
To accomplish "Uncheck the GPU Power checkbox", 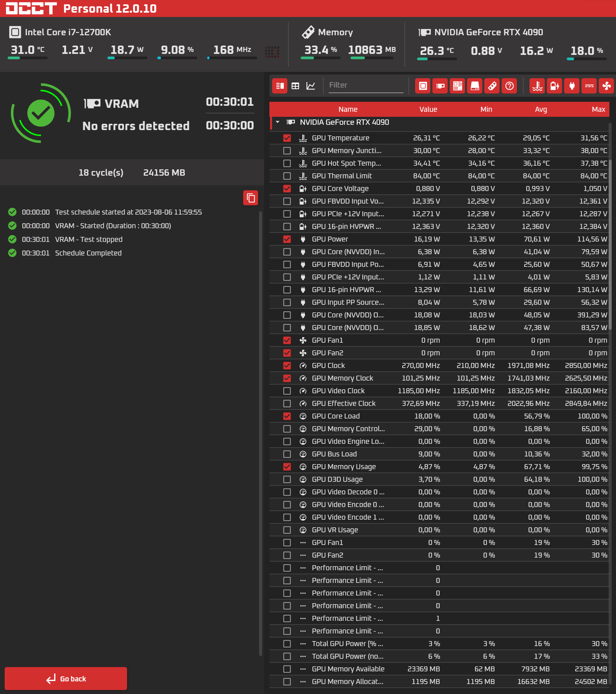I will (287, 239).
